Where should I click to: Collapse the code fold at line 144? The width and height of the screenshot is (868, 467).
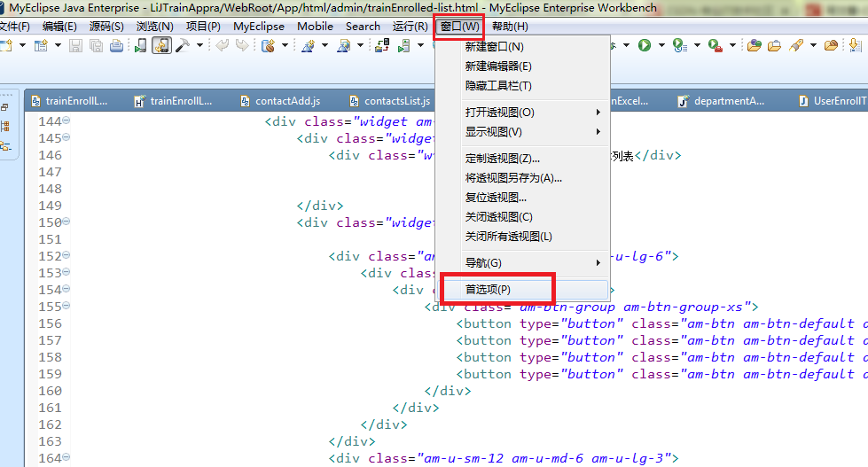66,120
